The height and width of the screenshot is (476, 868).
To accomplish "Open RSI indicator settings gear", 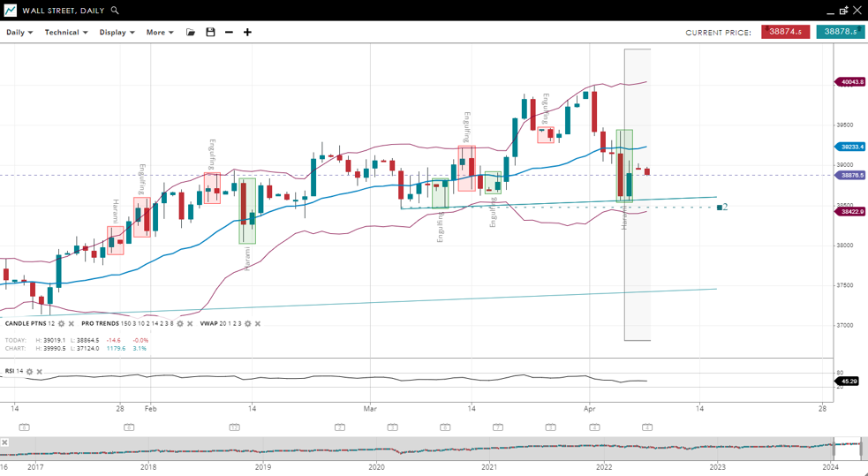I will (x=29, y=372).
